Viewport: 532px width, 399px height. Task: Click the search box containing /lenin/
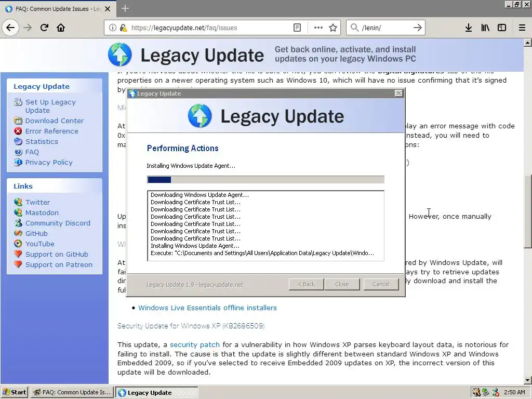[x=385, y=28]
